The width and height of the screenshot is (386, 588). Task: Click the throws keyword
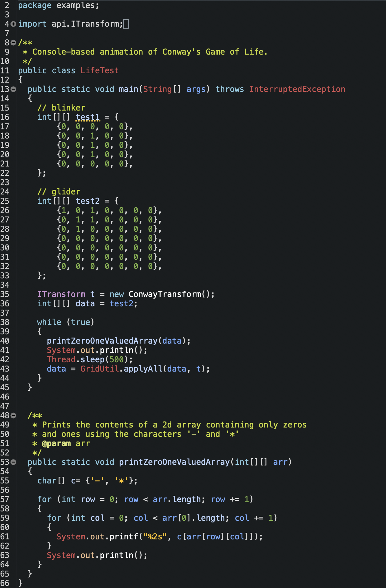click(230, 89)
